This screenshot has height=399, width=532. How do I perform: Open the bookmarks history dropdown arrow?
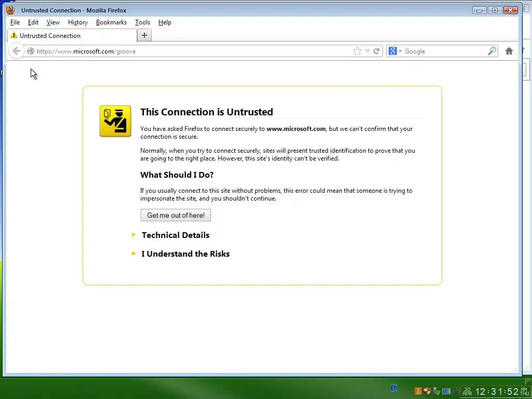click(x=367, y=51)
